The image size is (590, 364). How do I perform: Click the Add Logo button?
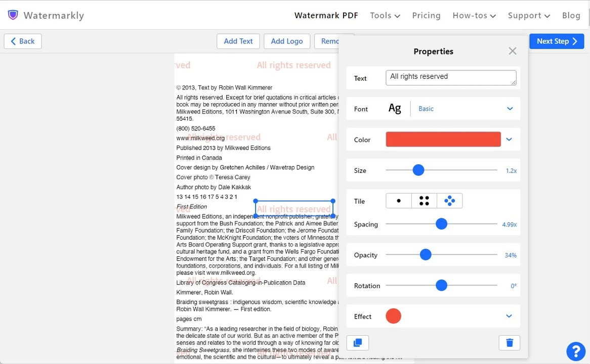pyautogui.click(x=287, y=41)
